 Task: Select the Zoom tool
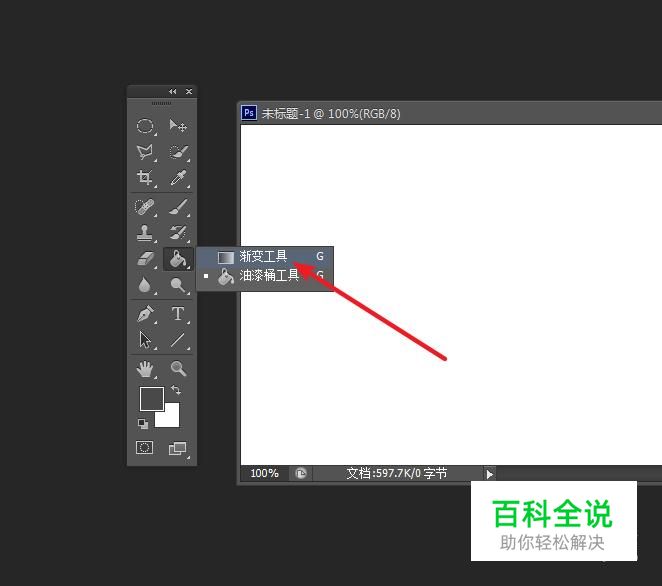pyautogui.click(x=178, y=369)
